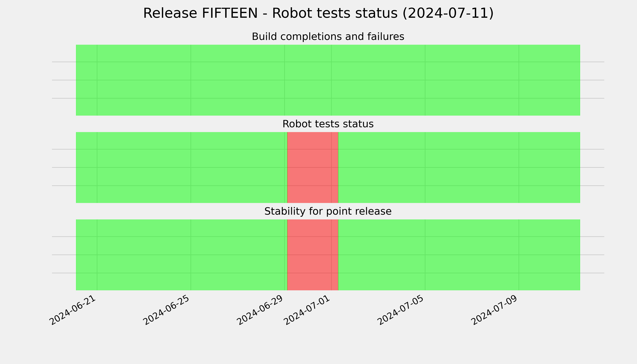Screen dimensions: 637x364
Task: Click the 2024-07-05 gridline in Build completions chart
Action: pyautogui.click(x=425, y=80)
